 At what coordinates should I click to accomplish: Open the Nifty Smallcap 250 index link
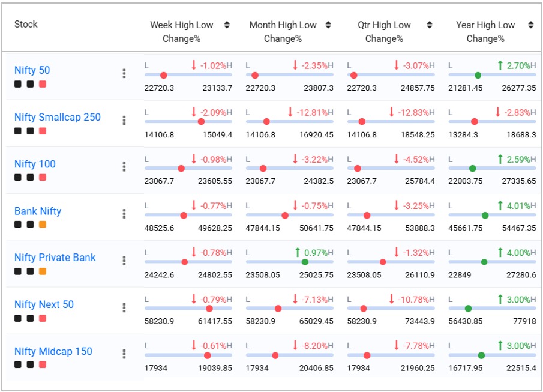(58, 117)
